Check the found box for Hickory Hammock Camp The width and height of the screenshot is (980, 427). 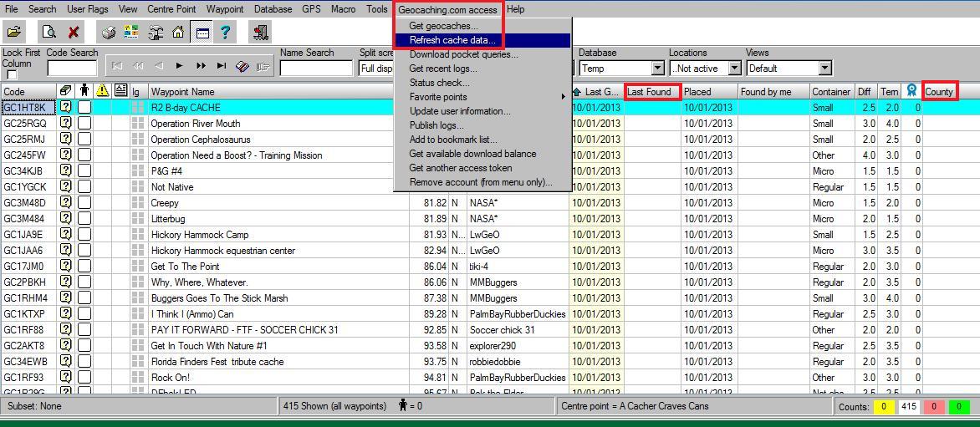coord(84,234)
